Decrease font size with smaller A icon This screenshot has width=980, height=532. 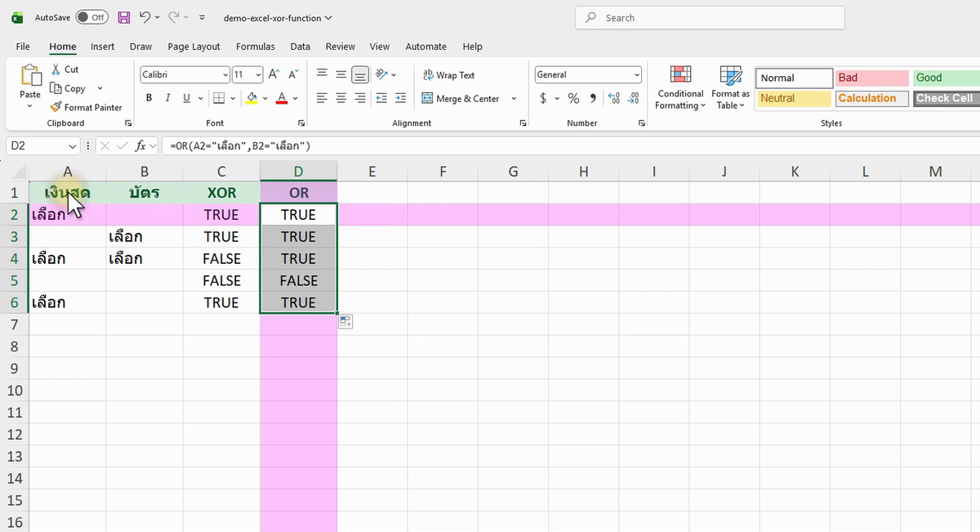tap(293, 74)
